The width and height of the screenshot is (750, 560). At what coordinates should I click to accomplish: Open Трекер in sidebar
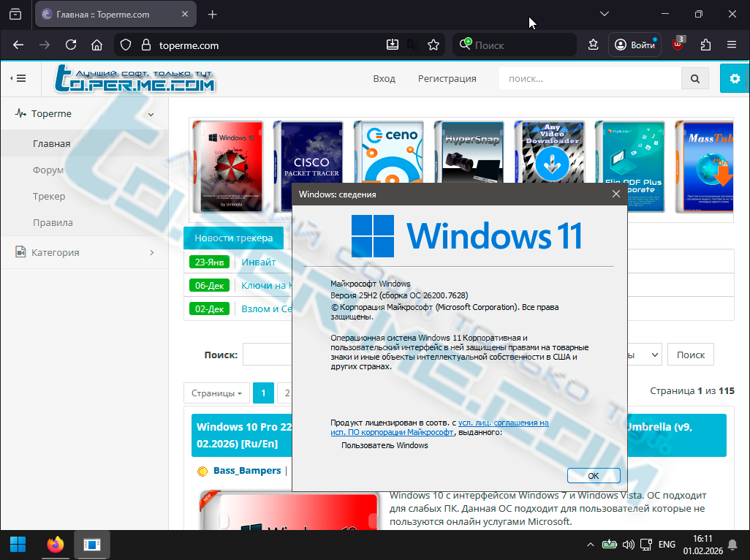[x=49, y=196]
